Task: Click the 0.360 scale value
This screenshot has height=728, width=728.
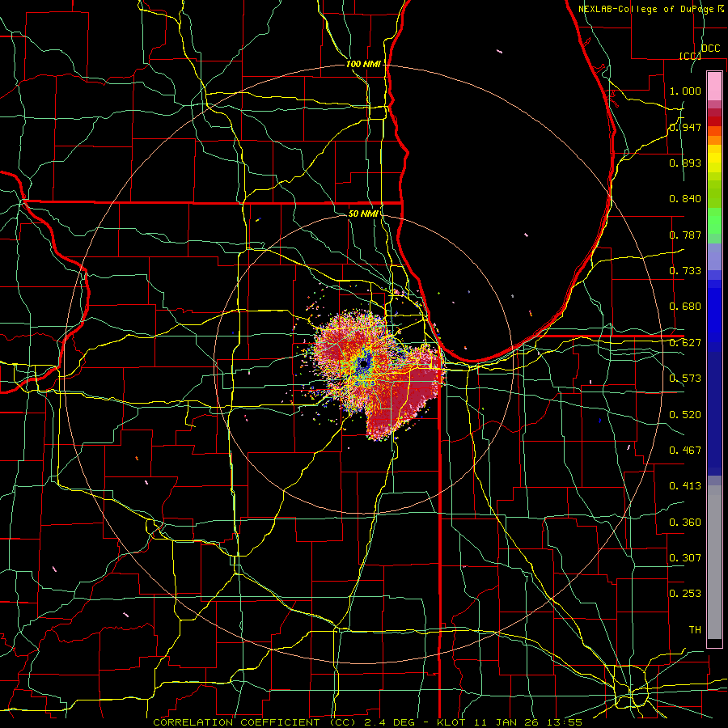Action: [x=685, y=523]
